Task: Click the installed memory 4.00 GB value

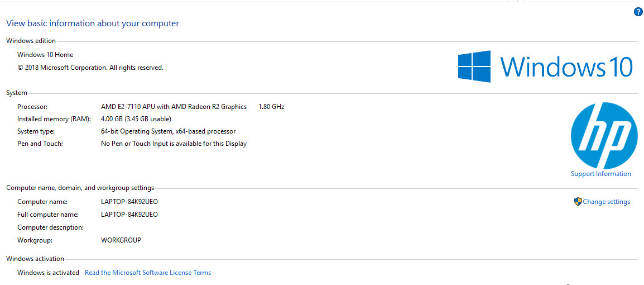Action: coord(136,119)
